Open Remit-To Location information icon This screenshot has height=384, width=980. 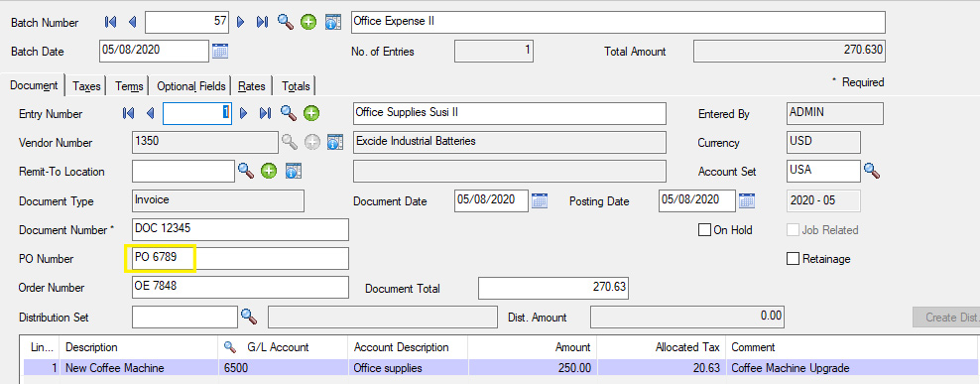[294, 171]
